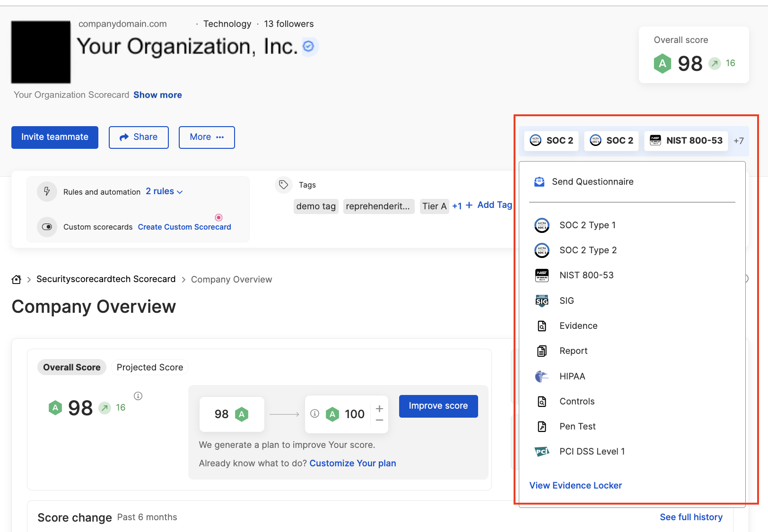Click the NIST icon beside NIST 800-53 list item
The width and height of the screenshot is (768, 532).
pyautogui.click(x=542, y=275)
